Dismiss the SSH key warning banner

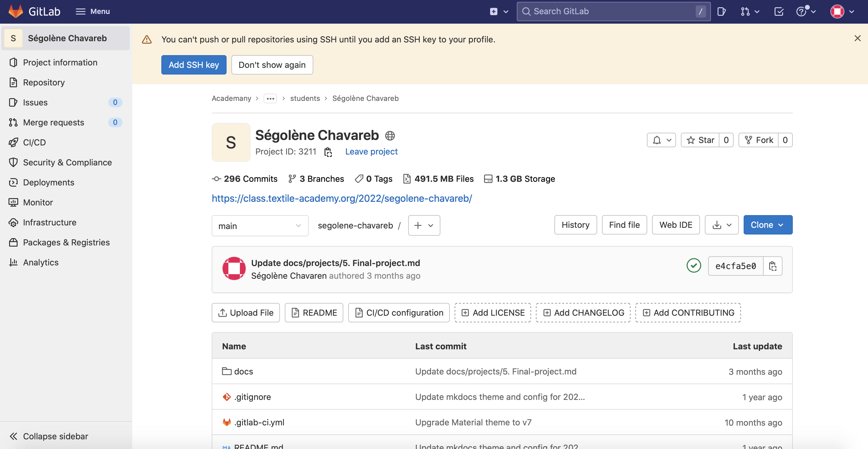point(858,38)
